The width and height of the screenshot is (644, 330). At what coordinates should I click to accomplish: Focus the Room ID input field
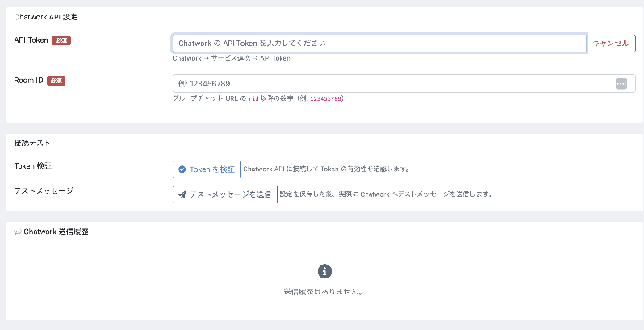click(404, 84)
